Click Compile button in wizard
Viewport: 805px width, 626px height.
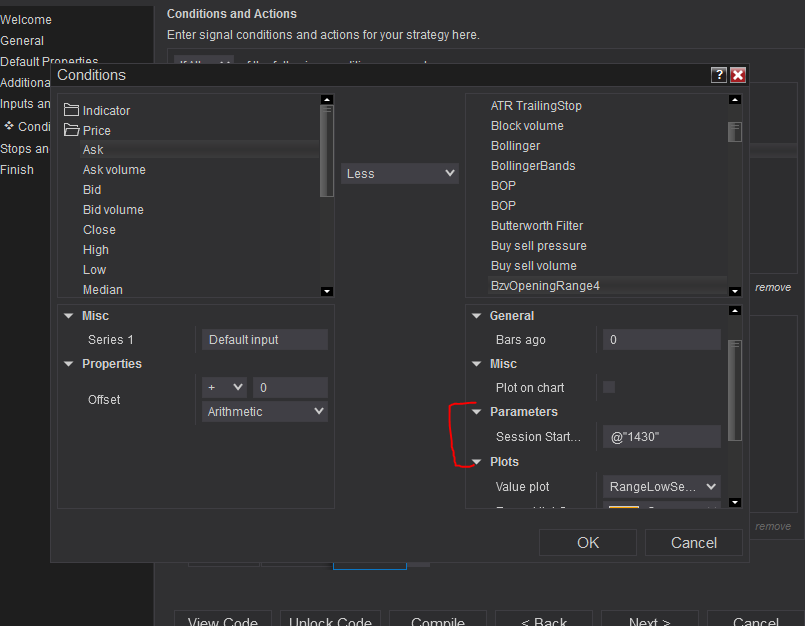[x=438, y=619]
